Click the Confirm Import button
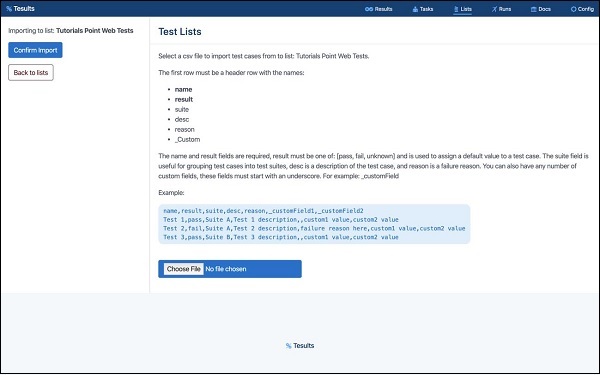Image resolution: width=600 pixels, height=375 pixels. 35,50
